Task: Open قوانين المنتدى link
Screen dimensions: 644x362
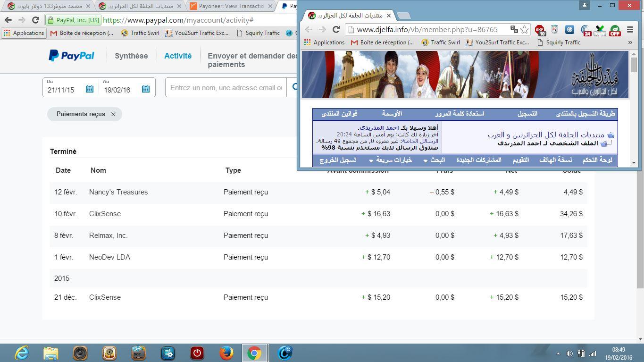Action: (x=339, y=114)
